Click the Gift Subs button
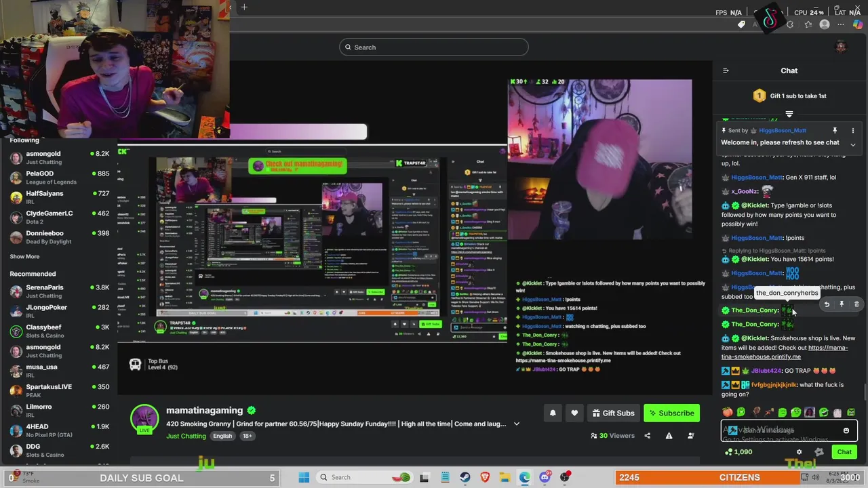Image resolution: width=868 pixels, height=488 pixels. 612,413
